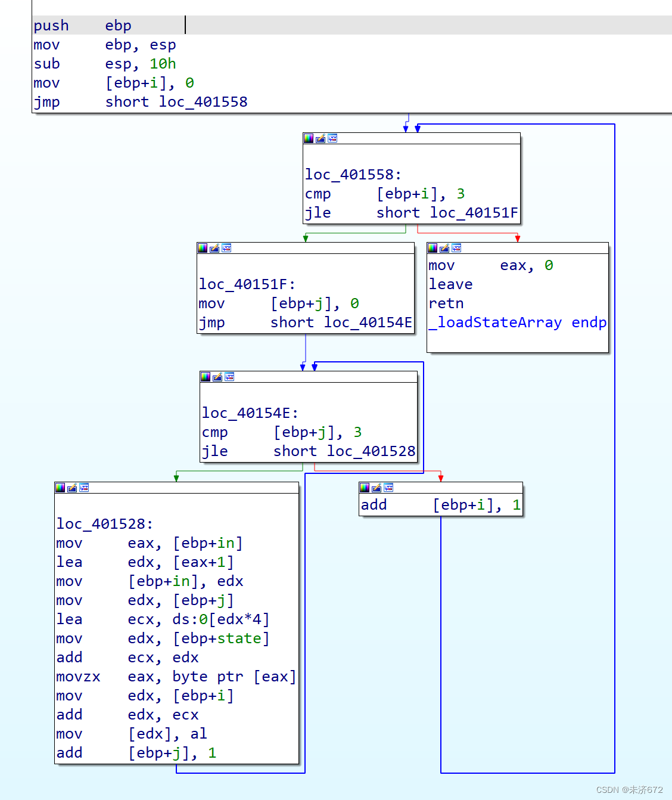Click the loc_401558: label

353,175
